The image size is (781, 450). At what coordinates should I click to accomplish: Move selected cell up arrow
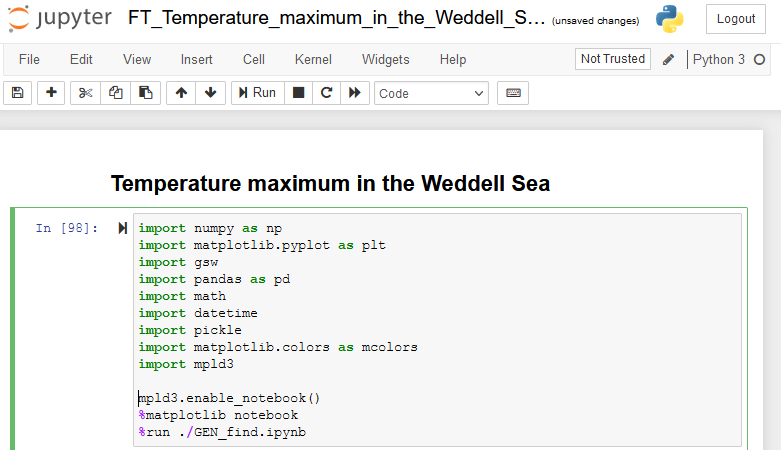click(x=181, y=93)
